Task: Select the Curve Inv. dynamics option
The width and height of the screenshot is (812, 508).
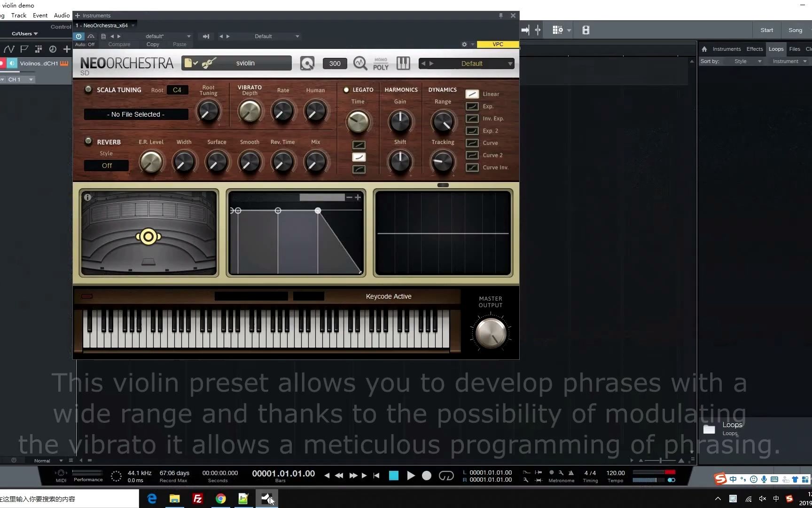Action: (472, 167)
